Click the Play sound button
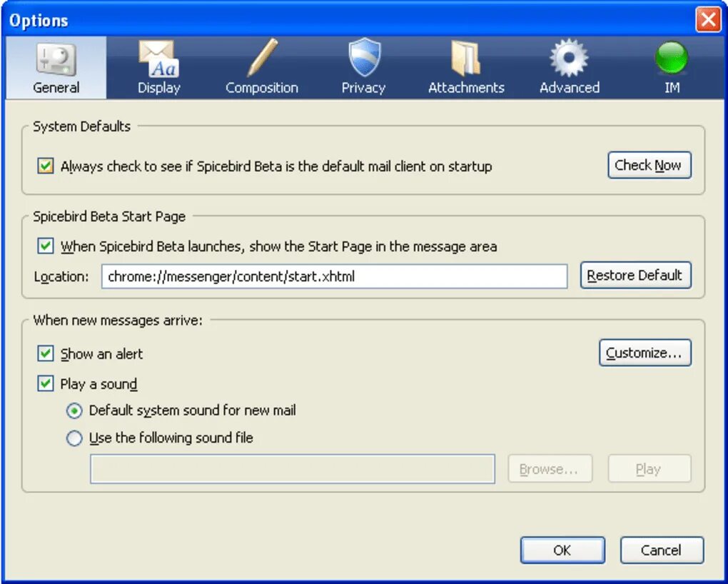 [649, 469]
